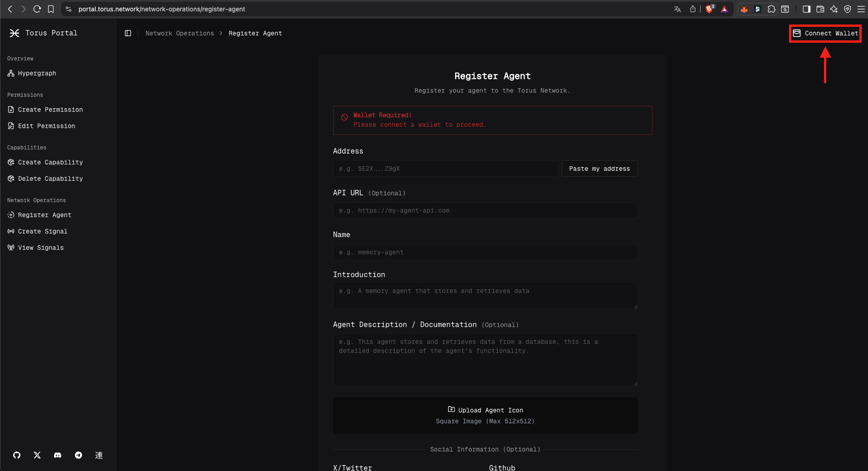Screen dimensions: 868x471
Task: Open the MetaMask extension icon
Action: [x=744, y=9]
